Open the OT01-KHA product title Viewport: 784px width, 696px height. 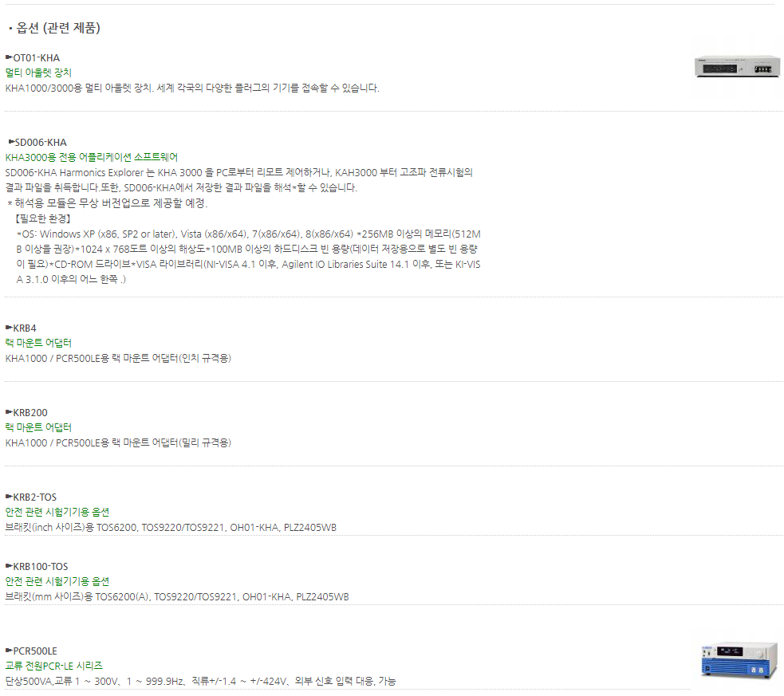tap(37, 58)
